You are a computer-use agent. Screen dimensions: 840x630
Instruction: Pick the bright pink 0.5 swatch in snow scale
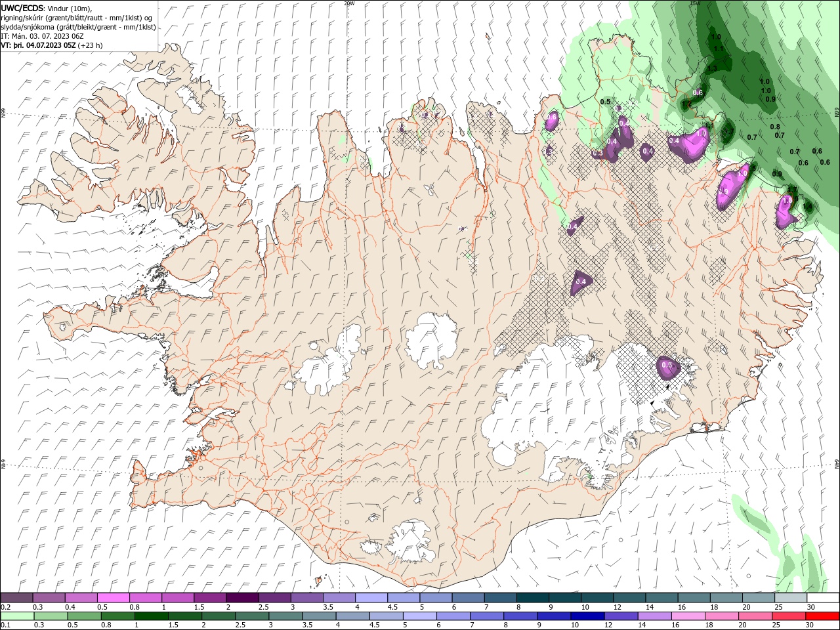coord(113,598)
